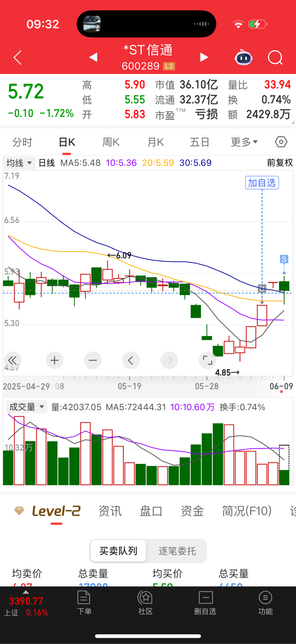Open 下单 order icon
Viewport: 296px width, 644px height.
click(84, 603)
